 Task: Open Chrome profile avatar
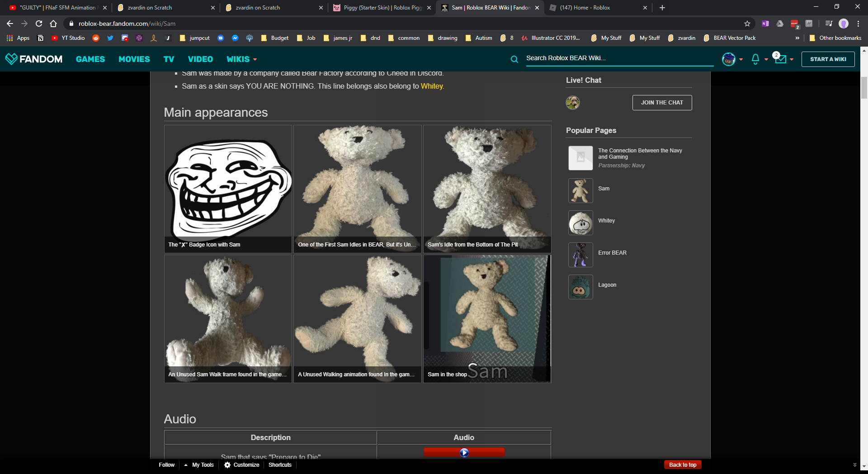pyautogui.click(x=844, y=24)
